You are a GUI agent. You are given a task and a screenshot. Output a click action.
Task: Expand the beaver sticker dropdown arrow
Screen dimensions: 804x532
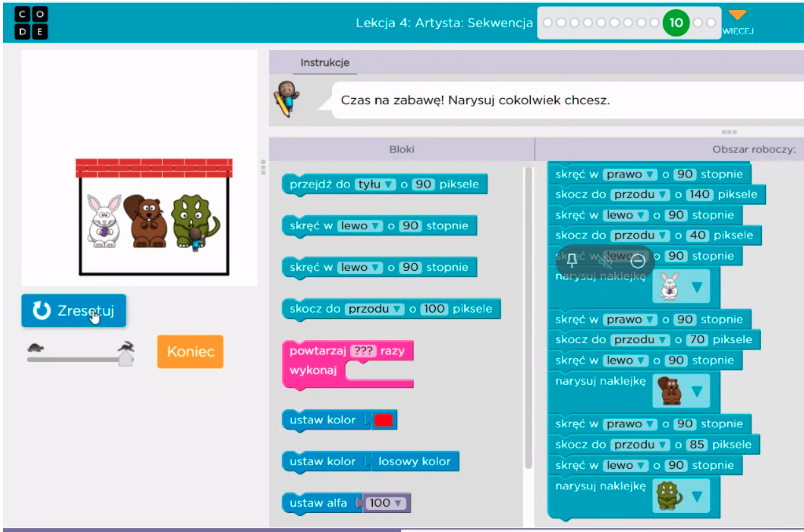click(697, 392)
